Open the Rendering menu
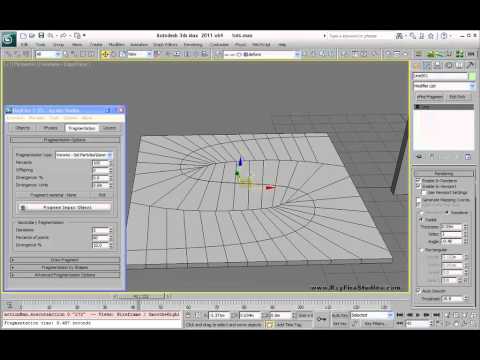 [193, 45]
